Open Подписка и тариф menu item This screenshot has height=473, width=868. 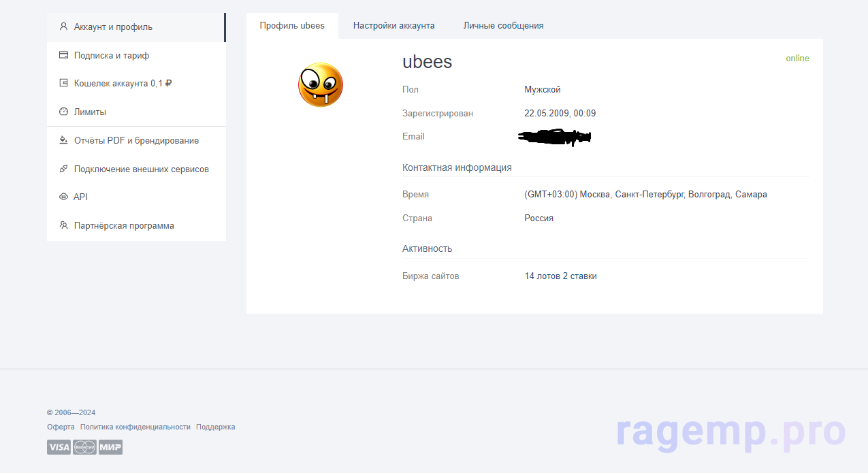[x=112, y=56]
